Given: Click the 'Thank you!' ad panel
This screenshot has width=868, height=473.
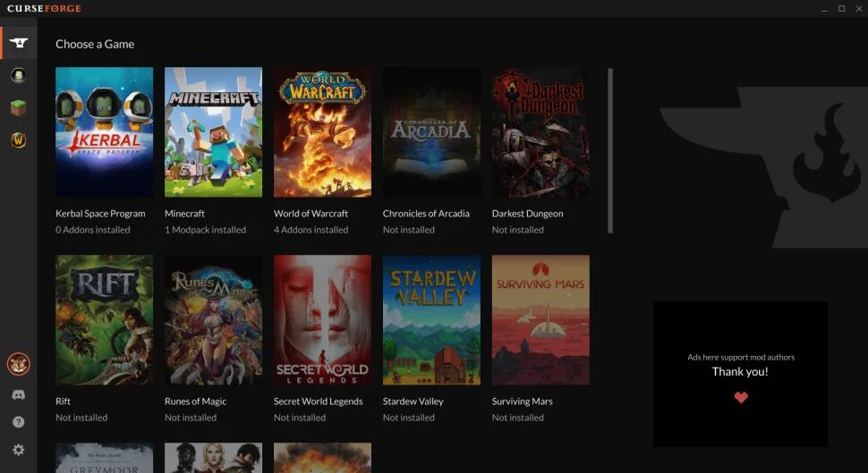Looking at the screenshot, I should [740, 375].
